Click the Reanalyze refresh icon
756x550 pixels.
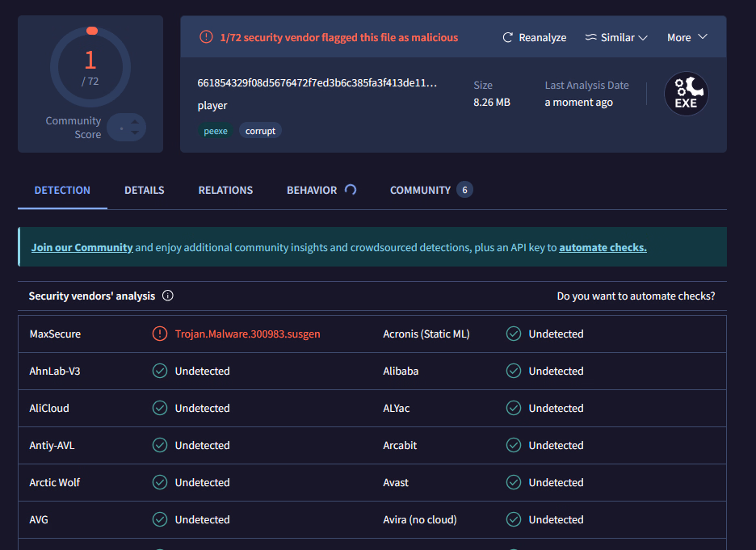[508, 38]
